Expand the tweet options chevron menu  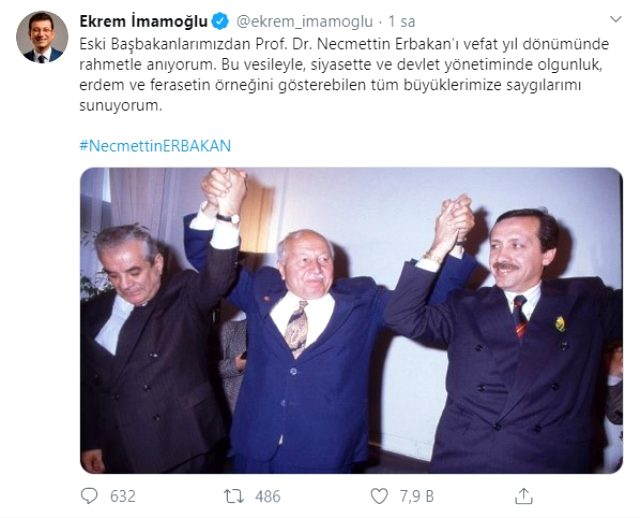tap(616, 19)
